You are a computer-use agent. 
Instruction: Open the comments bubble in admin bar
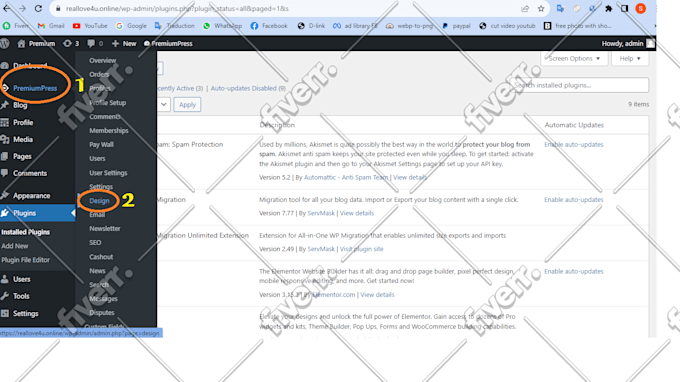coord(95,43)
